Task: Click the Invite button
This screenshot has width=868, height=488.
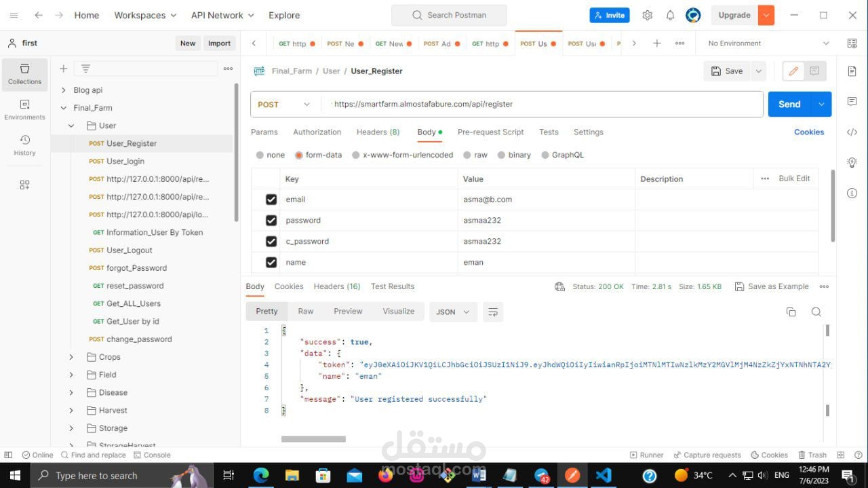Action: click(610, 15)
